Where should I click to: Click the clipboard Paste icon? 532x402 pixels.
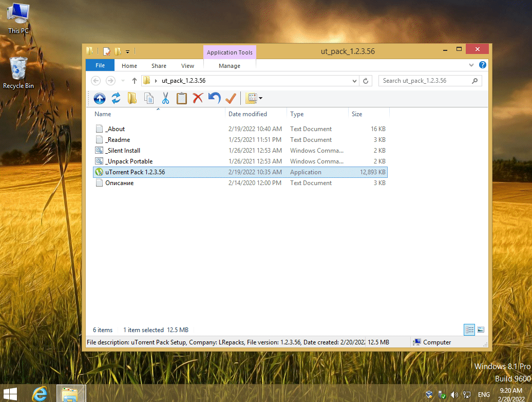[x=181, y=98]
